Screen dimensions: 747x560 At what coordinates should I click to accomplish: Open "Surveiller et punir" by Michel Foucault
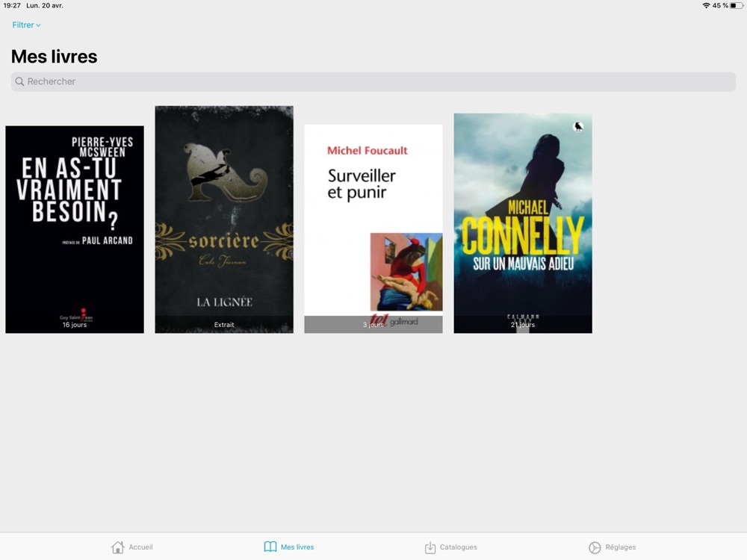(373, 228)
